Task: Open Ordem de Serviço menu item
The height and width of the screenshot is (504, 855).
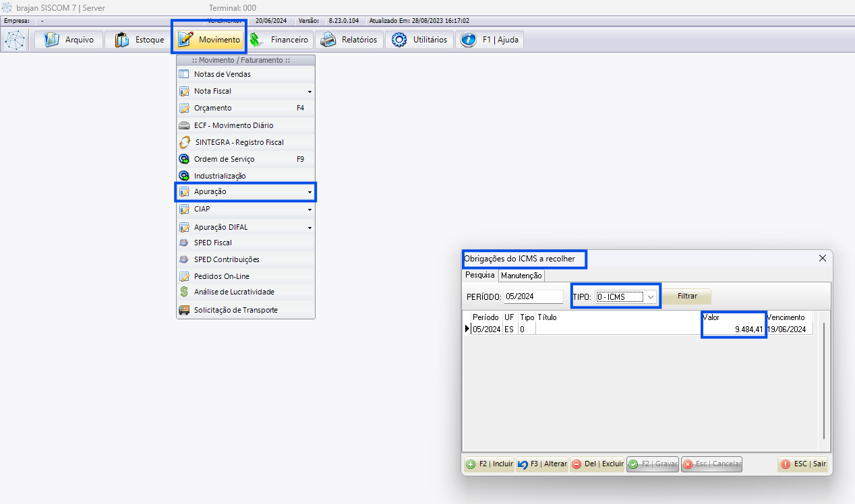Action: (x=224, y=159)
